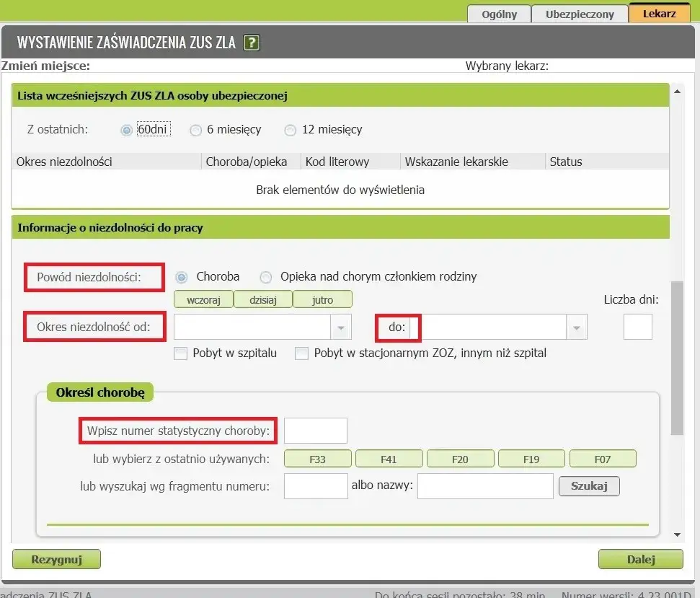This screenshot has height=598, width=700.
Task: Switch to the Ubezpieczony tab
Action: tap(580, 13)
